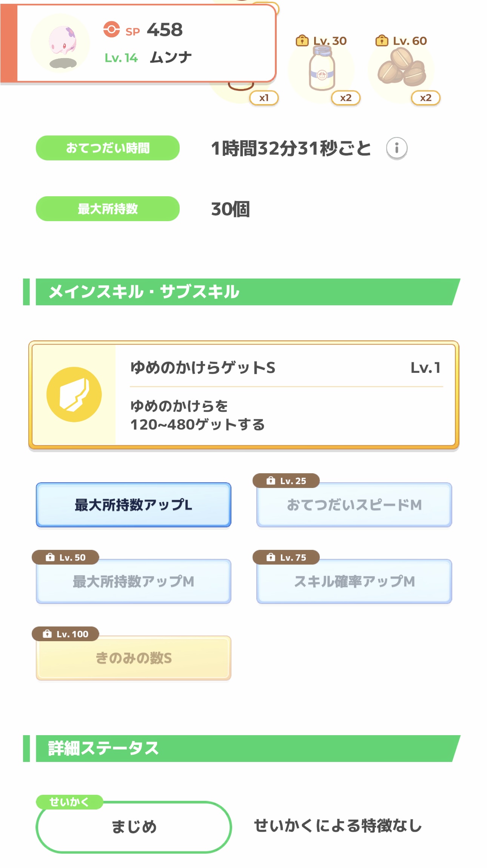The image size is (487, 868).
Task: Select the locked おてつだいスピードM sub skill
Action: pyautogui.click(x=354, y=505)
